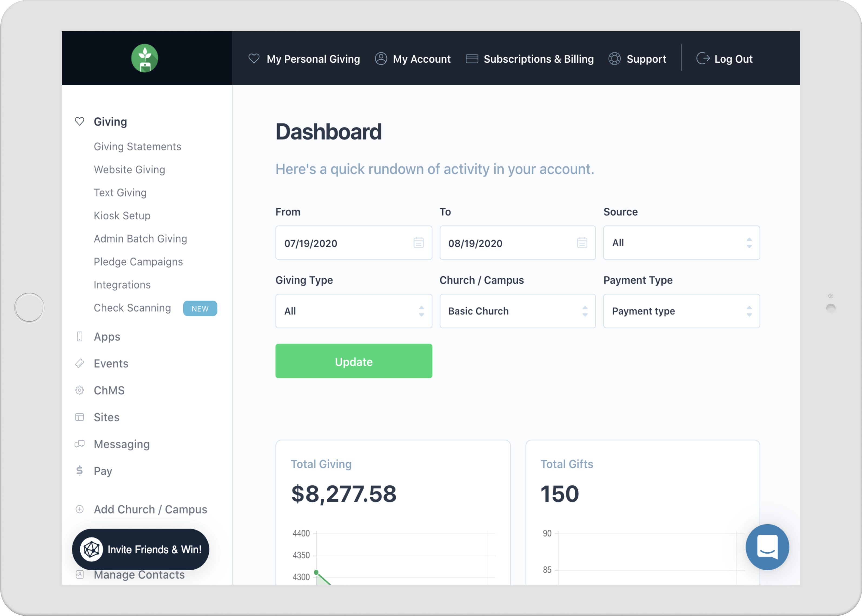Open the Support page
This screenshot has width=862, height=616.
[646, 59]
